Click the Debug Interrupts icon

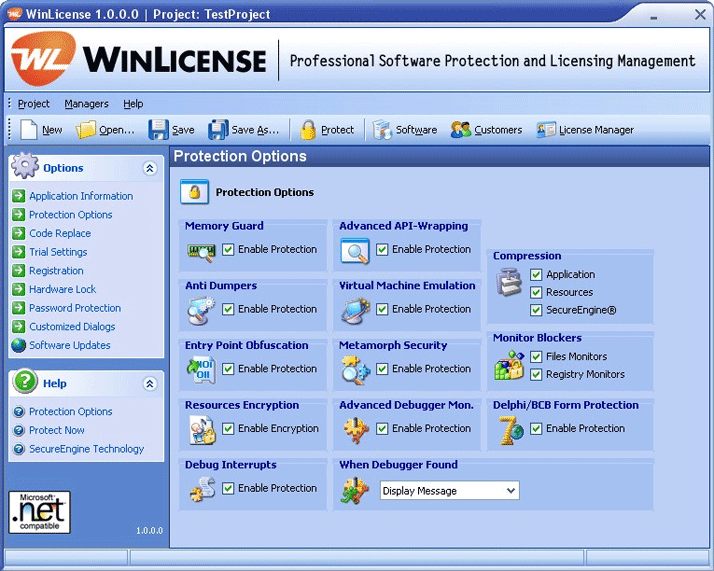point(203,489)
